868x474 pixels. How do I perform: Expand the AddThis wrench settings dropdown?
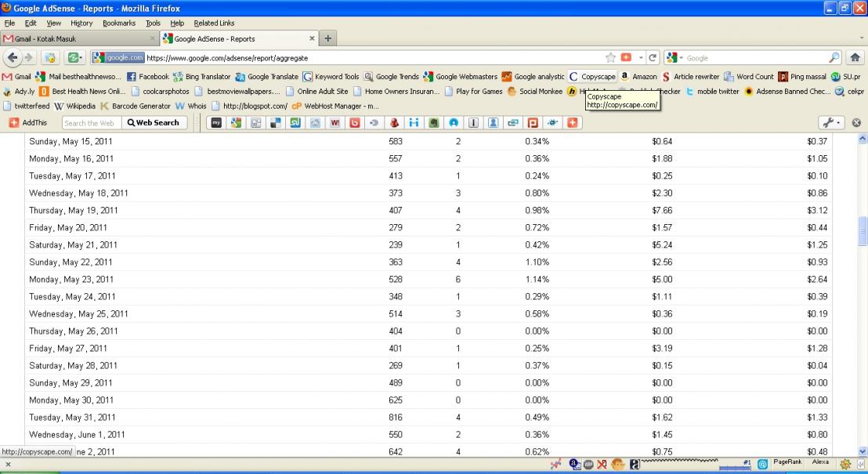(x=830, y=123)
